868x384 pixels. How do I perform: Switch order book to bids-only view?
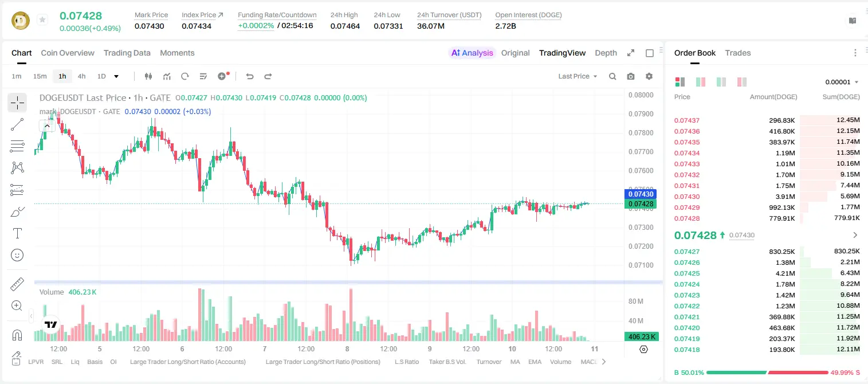click(x=721, y=82)
